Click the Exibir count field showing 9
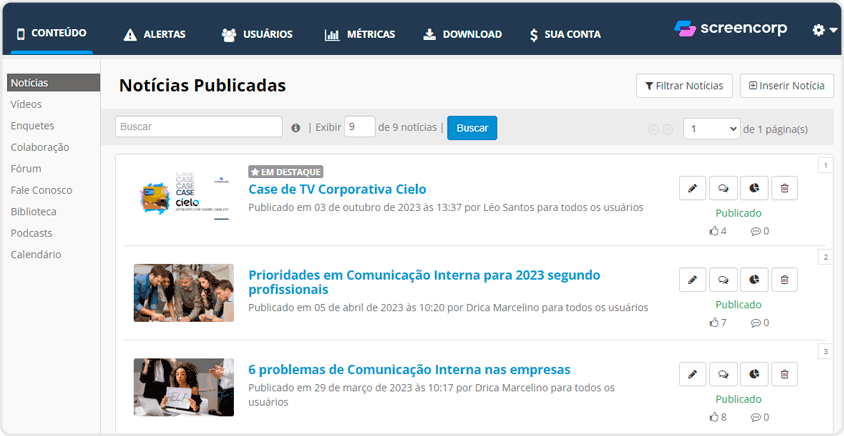Screen dimensions: 844x436 (x=360, y=127)
